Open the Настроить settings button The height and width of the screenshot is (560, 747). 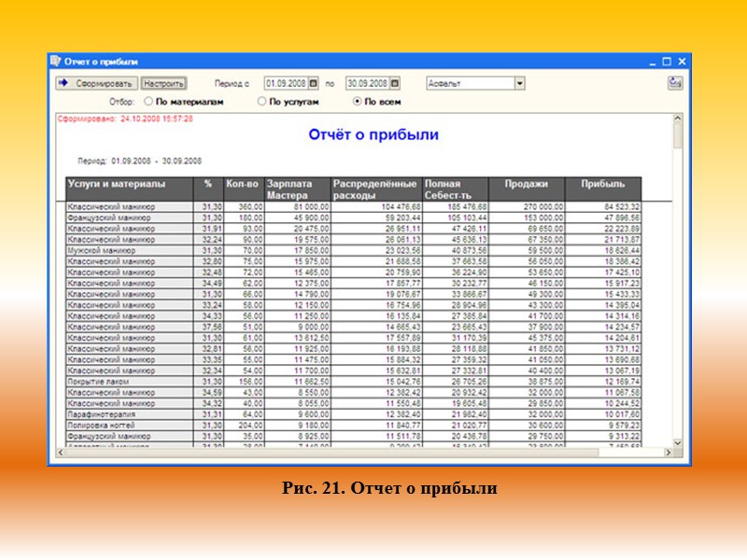pyautogui.click(x=163, y=83)
